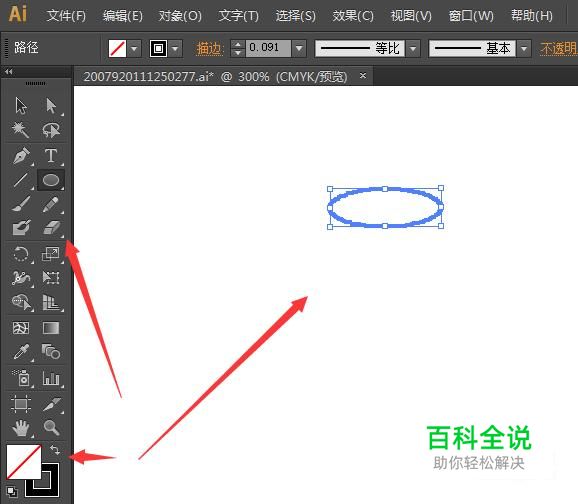Screen dimensions: 578x504
Task: Select the Type tool
Action: click(51, 156)
